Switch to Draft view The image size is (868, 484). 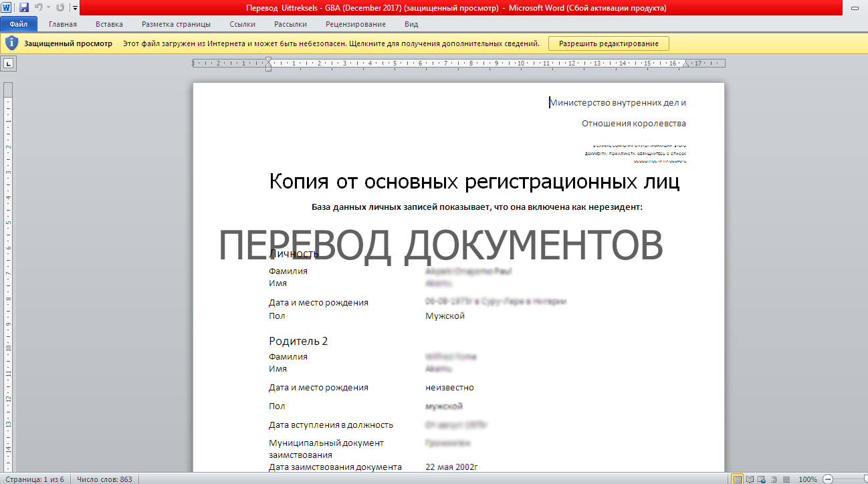point(787,479)
